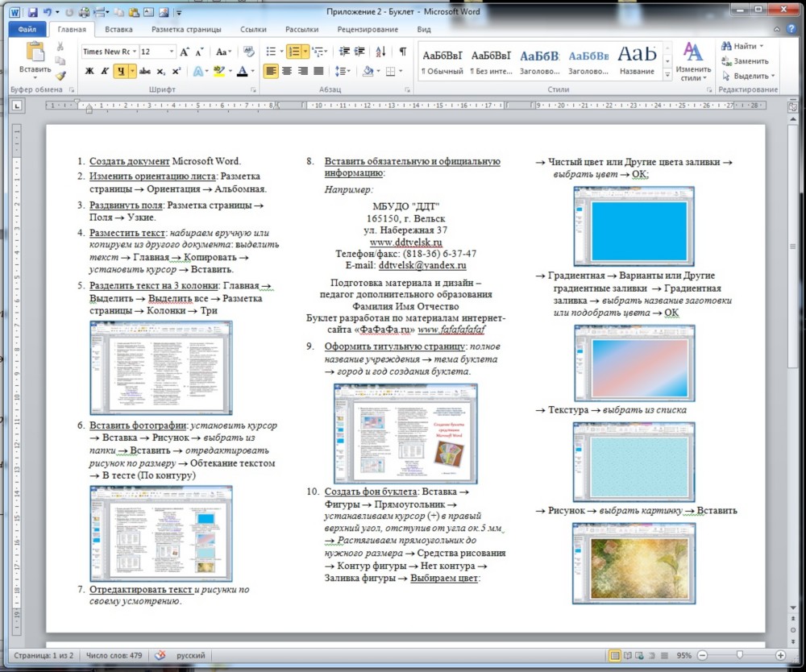This screenshot has width=806, height=672.
Task: Toggle bold formatting (Ж)
Action: (89, 71)
